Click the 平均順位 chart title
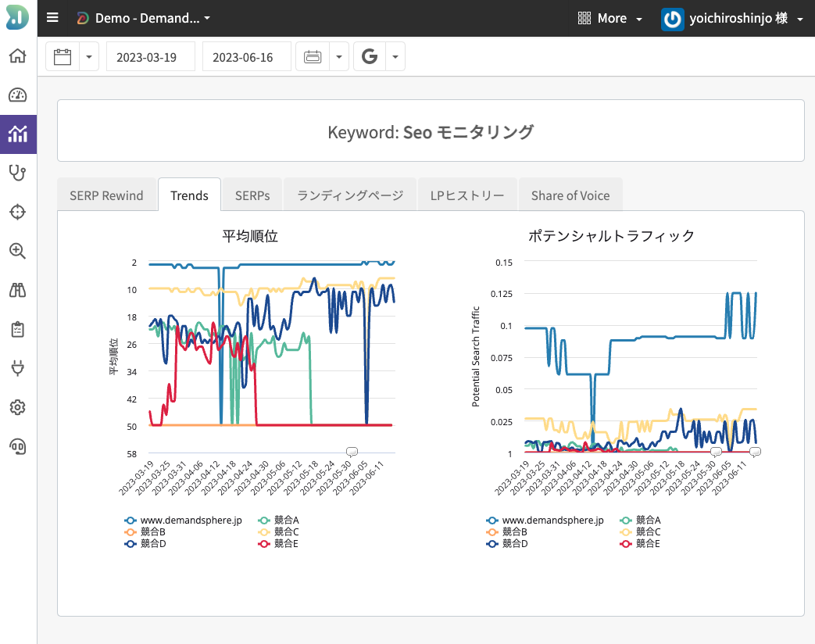 [x=250, y=236]
